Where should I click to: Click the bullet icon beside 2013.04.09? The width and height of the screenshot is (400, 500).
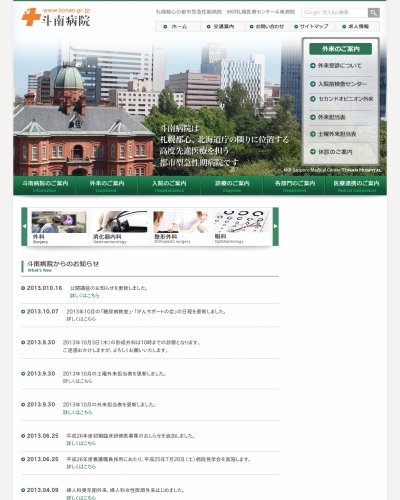(23, 490)
